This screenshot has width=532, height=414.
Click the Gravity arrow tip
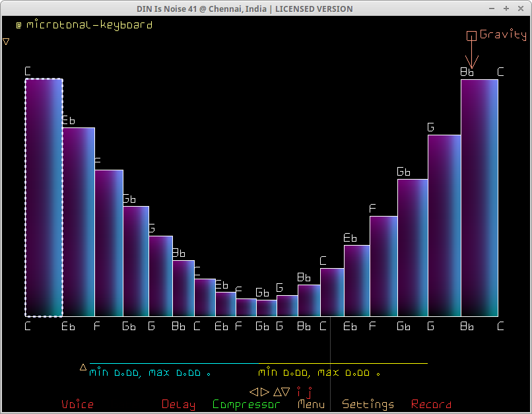471,66
